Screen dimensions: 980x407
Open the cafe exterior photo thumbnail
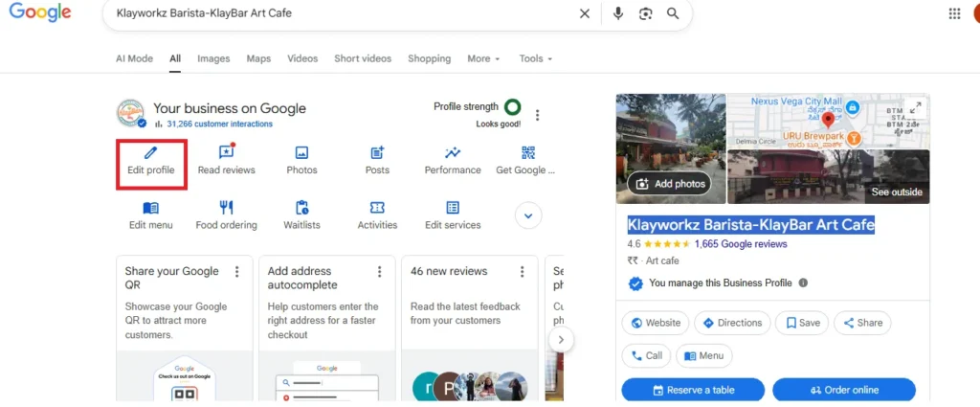(671, 148)
